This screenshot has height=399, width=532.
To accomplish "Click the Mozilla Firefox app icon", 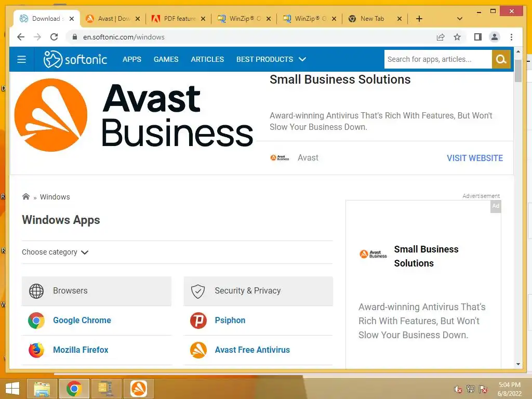I will (36, 350).
